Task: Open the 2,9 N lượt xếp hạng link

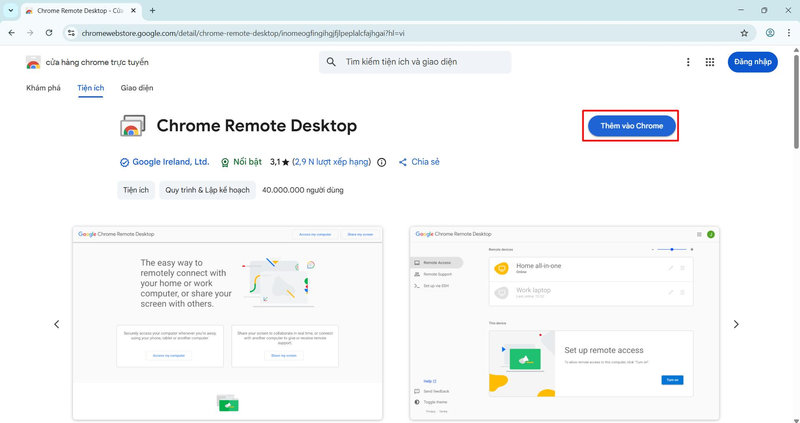Action: click(x=332, y=162)
